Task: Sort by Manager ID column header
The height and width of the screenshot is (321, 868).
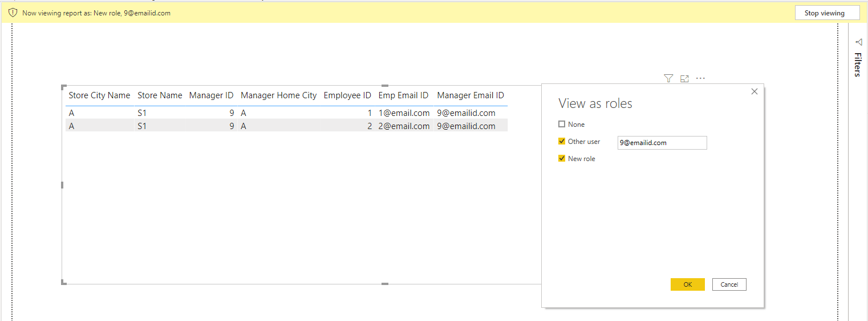Action: tap(211, 95)
